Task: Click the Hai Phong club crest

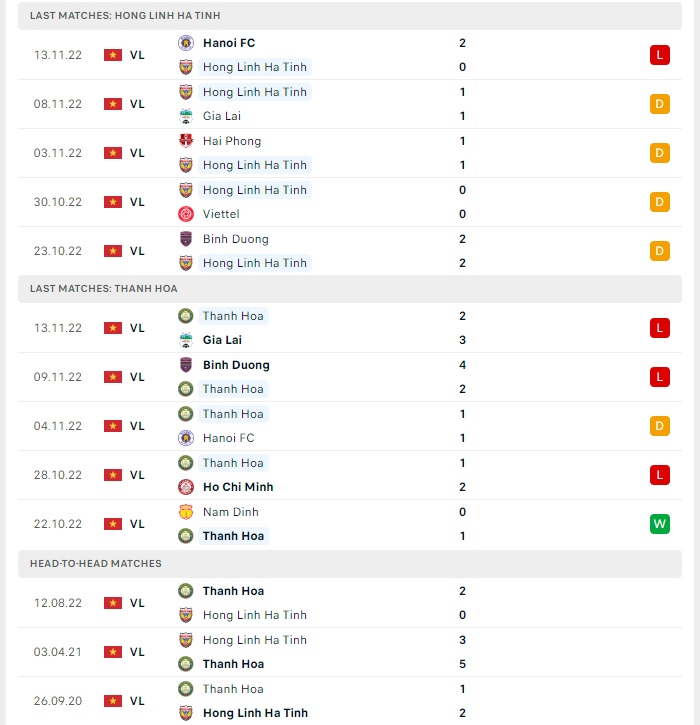Action: pos(186,141)
